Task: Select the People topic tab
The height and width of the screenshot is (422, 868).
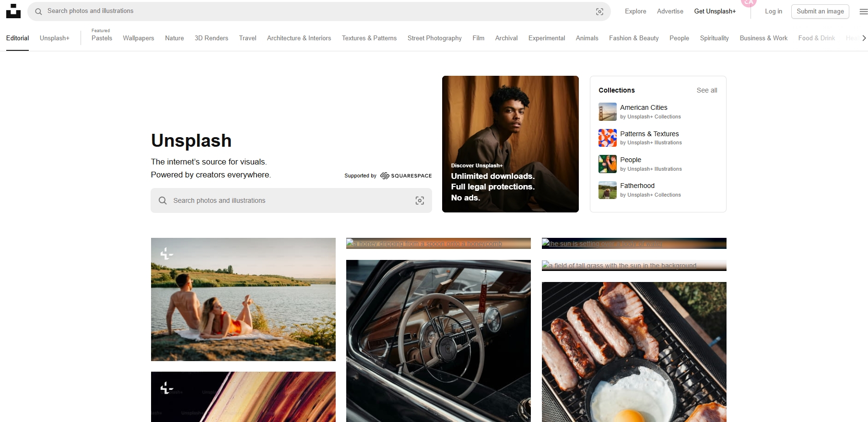Action: click(x=679, y=38)
